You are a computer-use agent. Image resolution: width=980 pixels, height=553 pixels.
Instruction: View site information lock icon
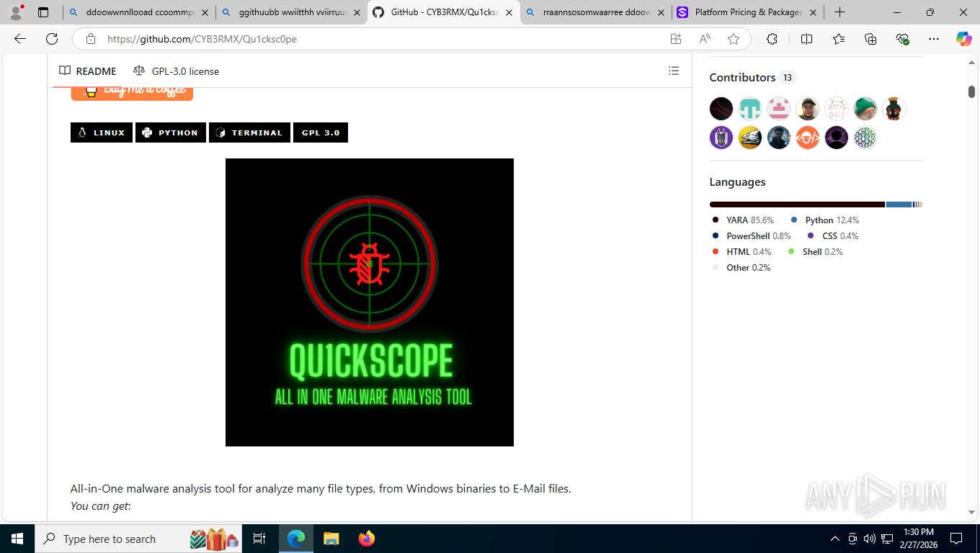tap(89, 39)
